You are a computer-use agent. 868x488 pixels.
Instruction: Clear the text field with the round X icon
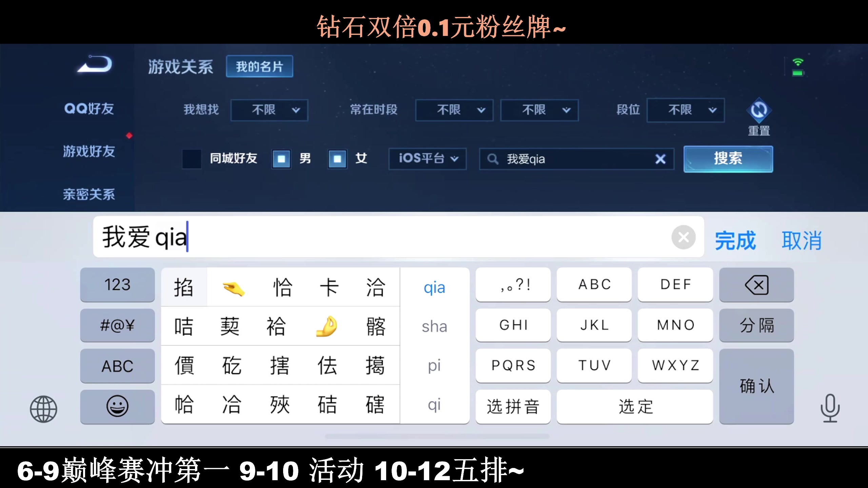coord(684,237)
